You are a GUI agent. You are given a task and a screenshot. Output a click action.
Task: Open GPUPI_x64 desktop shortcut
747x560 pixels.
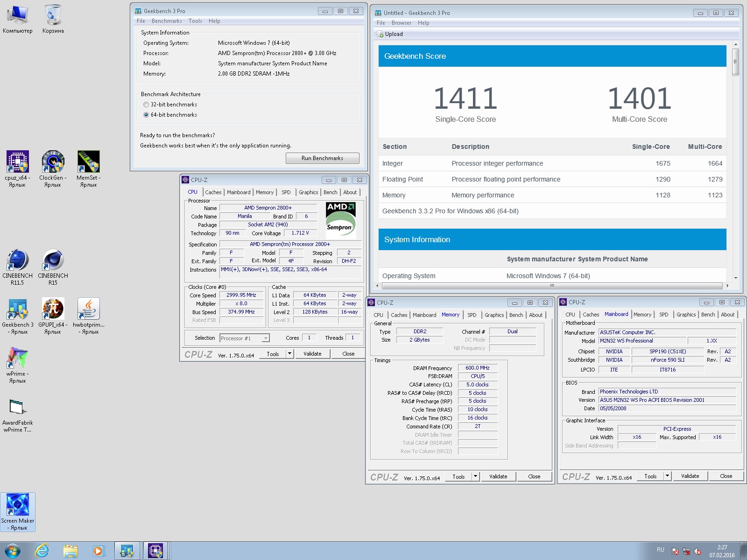[x=53, y=316]
